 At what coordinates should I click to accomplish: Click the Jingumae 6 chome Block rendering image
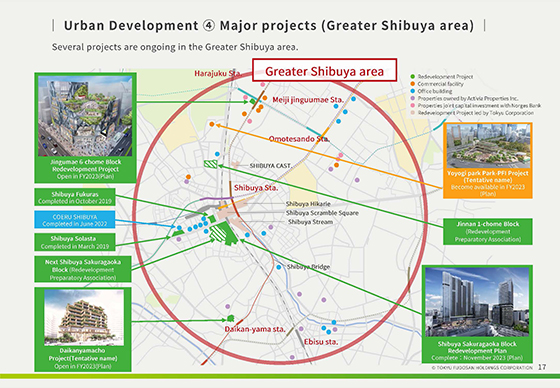(x=85, y=116)
